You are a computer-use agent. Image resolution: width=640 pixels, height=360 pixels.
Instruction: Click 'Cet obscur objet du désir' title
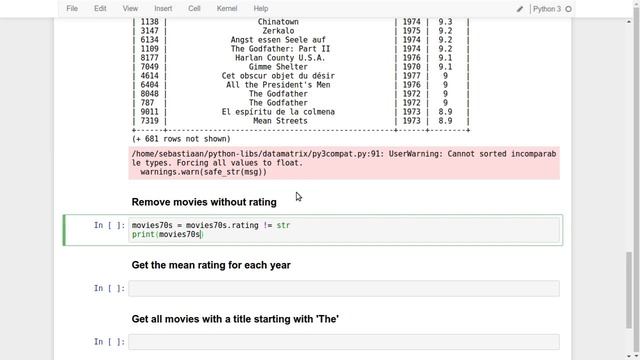278,76
